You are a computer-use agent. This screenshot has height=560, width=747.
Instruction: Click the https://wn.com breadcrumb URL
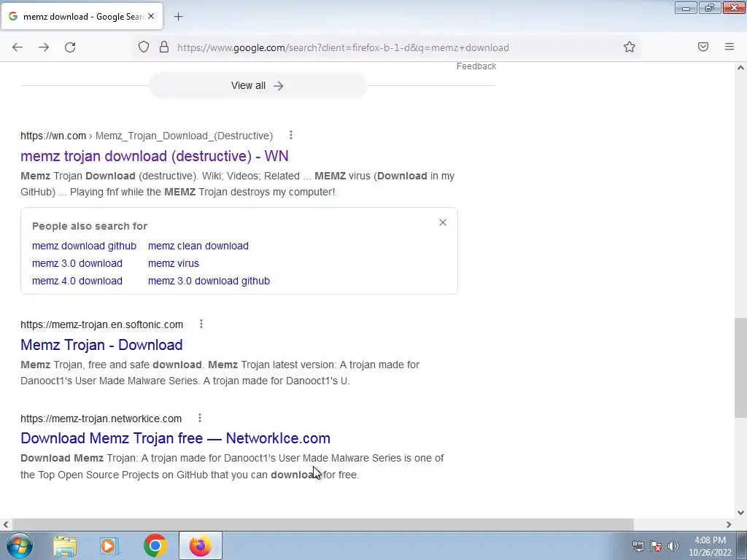[x=53, y=136]
